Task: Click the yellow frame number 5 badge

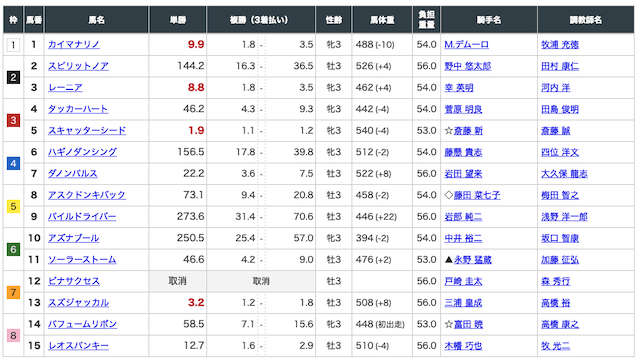Action: click(x=13, y=206)
